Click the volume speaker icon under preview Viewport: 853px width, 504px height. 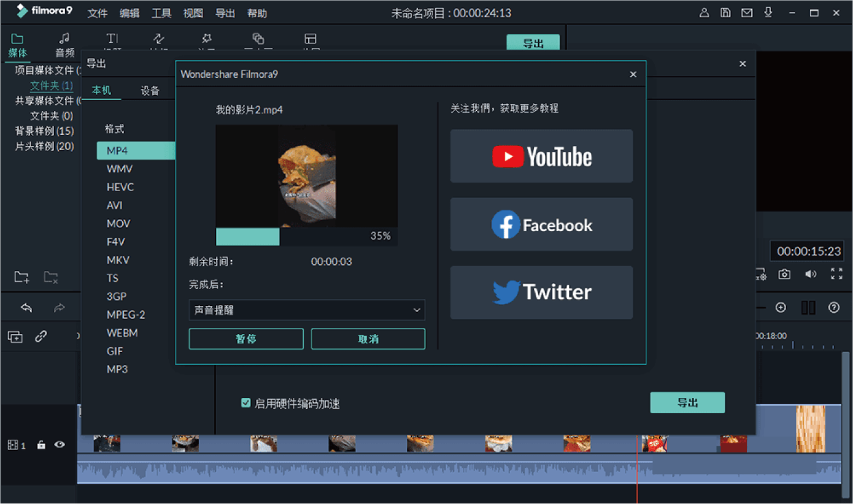[x=811, y=274]
